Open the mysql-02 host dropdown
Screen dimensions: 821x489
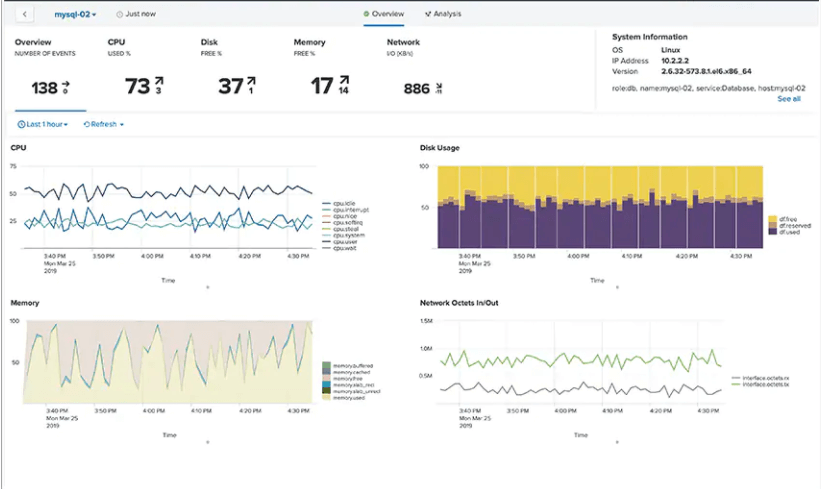point(75,15)
